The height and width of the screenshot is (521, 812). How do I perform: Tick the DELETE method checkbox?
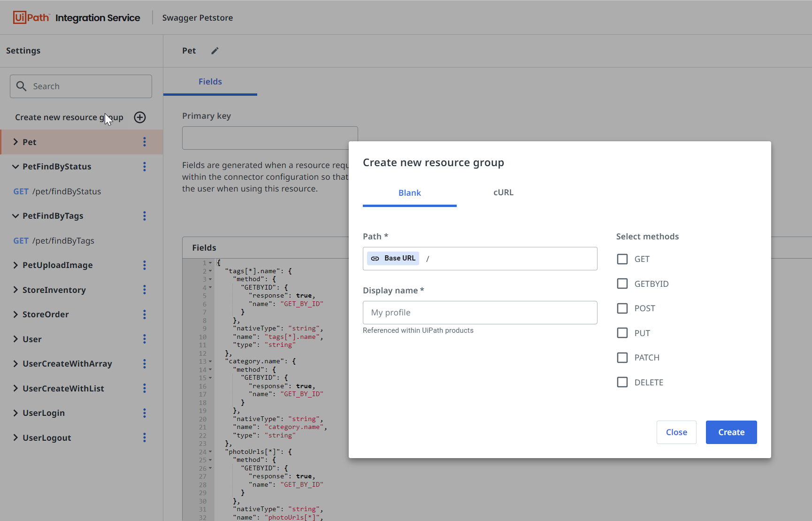tap(622, 382)
